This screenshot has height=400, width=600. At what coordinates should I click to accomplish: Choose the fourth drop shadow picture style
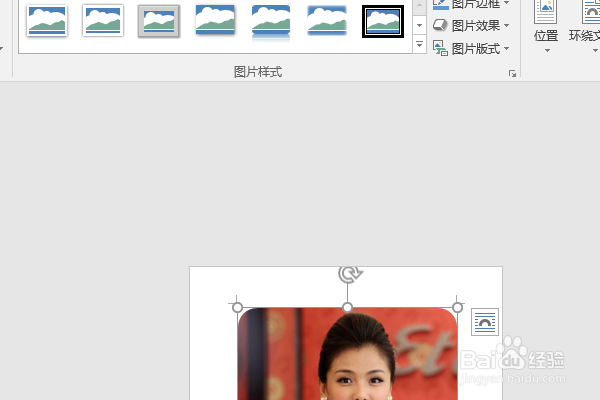[x=215, y=21]
